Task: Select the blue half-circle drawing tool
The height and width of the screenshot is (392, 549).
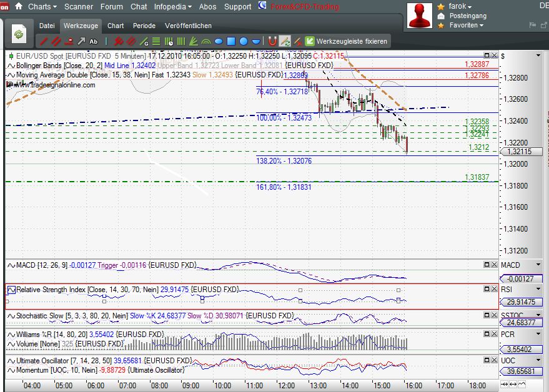Action: tap(256, 42)
